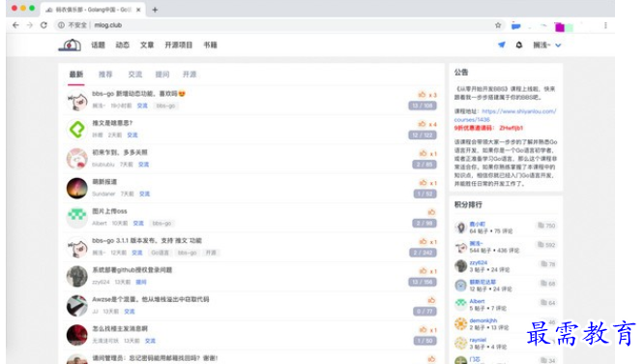Reload the page in the browser
This screenshot has height=364, width=644.
click(x=44, y=25)
